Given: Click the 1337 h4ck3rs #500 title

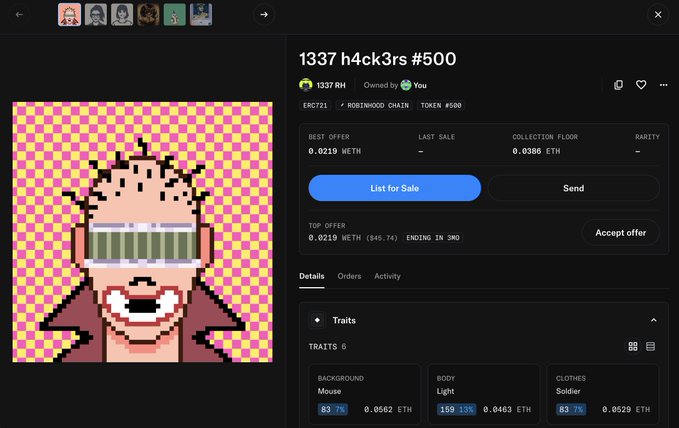Looking at the screenshot, I should 378,59.
